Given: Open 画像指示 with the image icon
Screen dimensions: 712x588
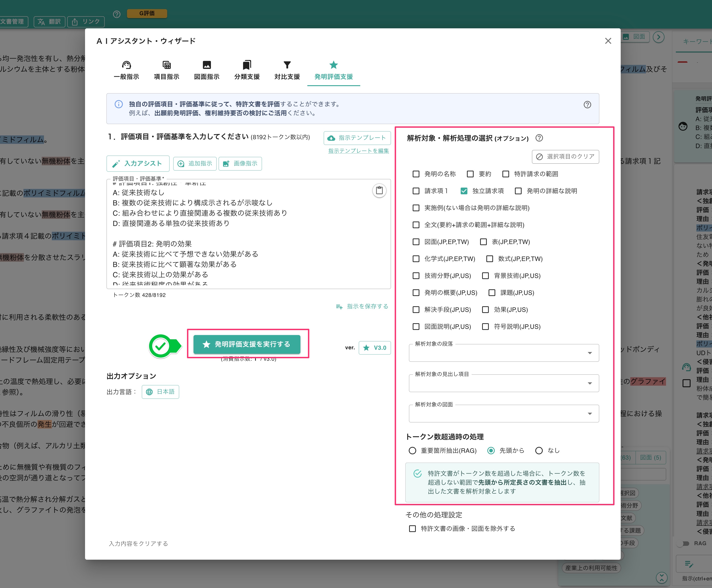Looking at the screenshot, I should (226, 164).
